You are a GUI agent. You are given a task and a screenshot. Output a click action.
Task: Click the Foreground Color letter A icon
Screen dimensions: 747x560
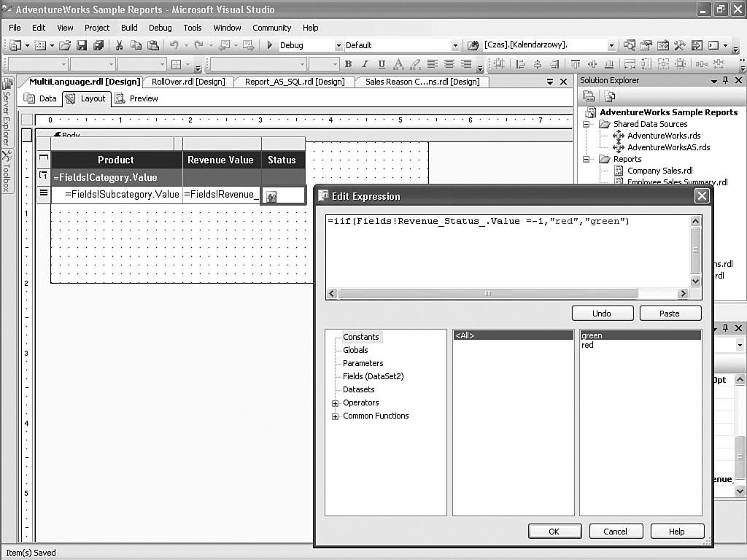[x=398, y=64]
